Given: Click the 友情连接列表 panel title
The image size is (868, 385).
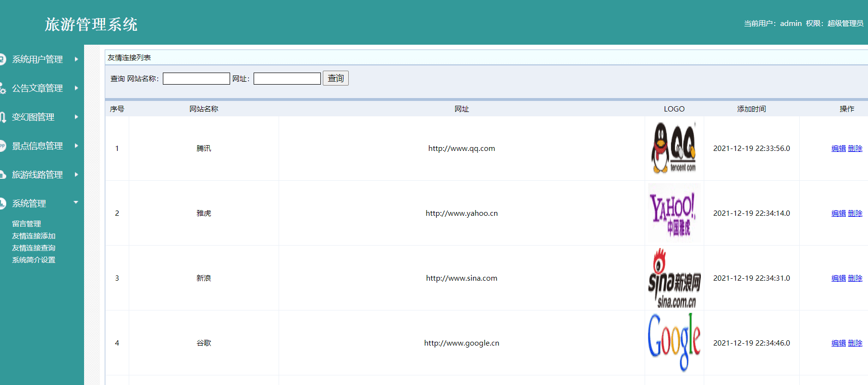Looking at the screenshot, I should tap(129, 58).
